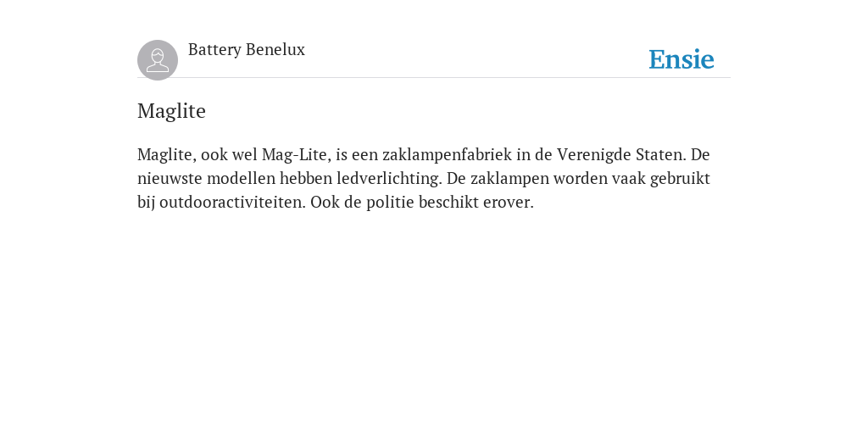This screenshot has width=868, height=434.
Task: Click the gray user avatar icon
Action: click(x=158, y=60)
